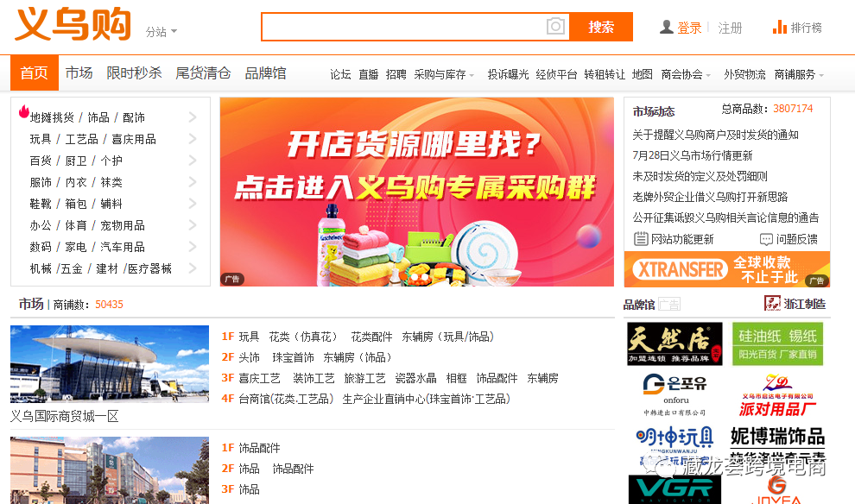Click the 登录 link
The width and height of the screenshot is (855, 504).
(x=689, y=28)
